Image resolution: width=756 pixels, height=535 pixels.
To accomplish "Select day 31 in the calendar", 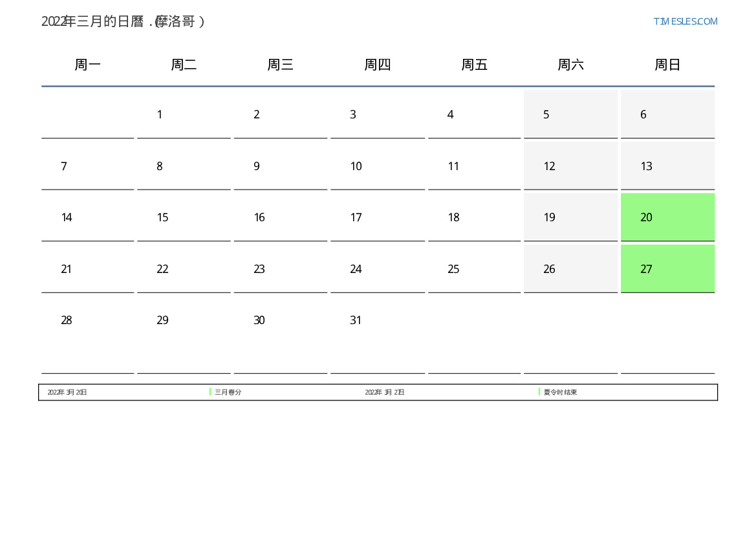I will (x=377, y=334).
